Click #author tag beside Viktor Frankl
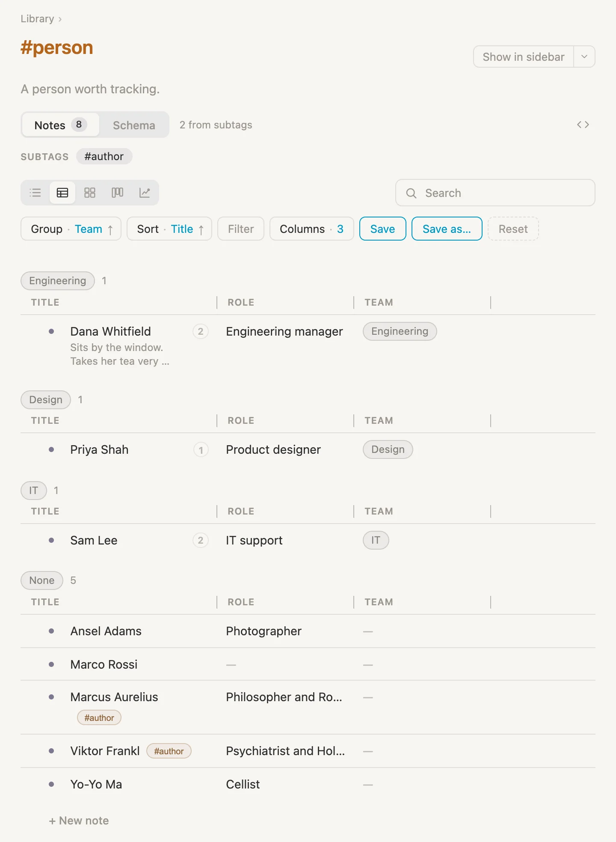616x842 pixels. pyautogui.click(x=169, y=751)
